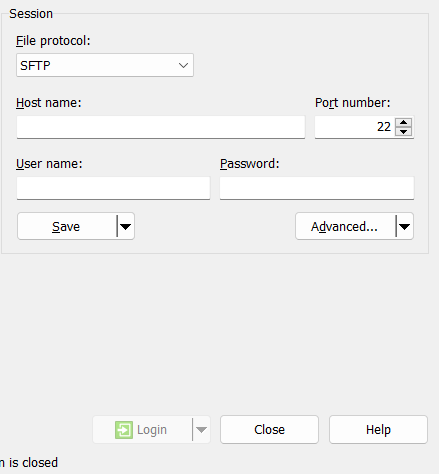Click the "Host name:" label

[49, 103]
